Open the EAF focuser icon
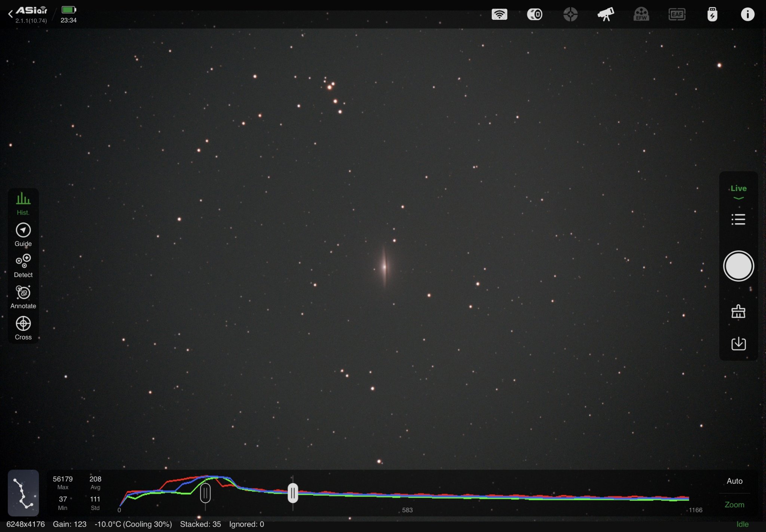766x532 pixels. tap(677, 14)
